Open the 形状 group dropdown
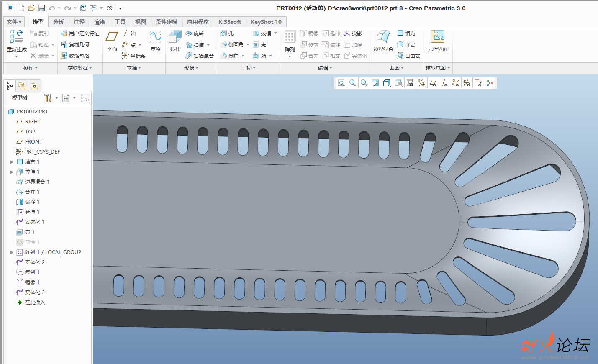Image resolution: width=598 pixels, height=364 pixels. (x=191, y=68)
